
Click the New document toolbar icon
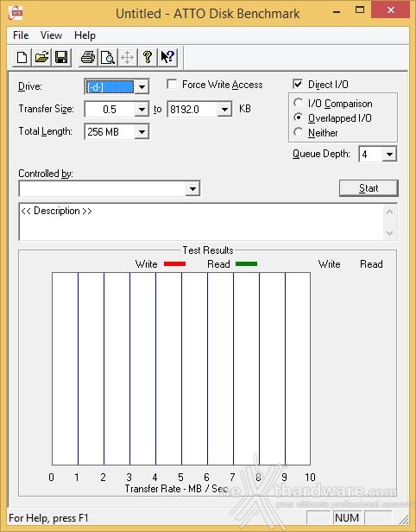coord(22,57)
